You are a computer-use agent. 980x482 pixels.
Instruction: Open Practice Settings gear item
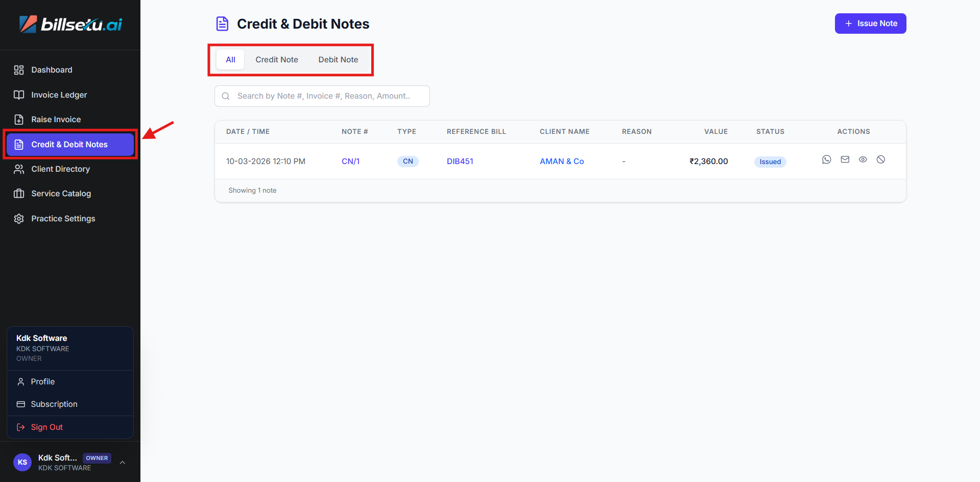click(x=63, y=219)
